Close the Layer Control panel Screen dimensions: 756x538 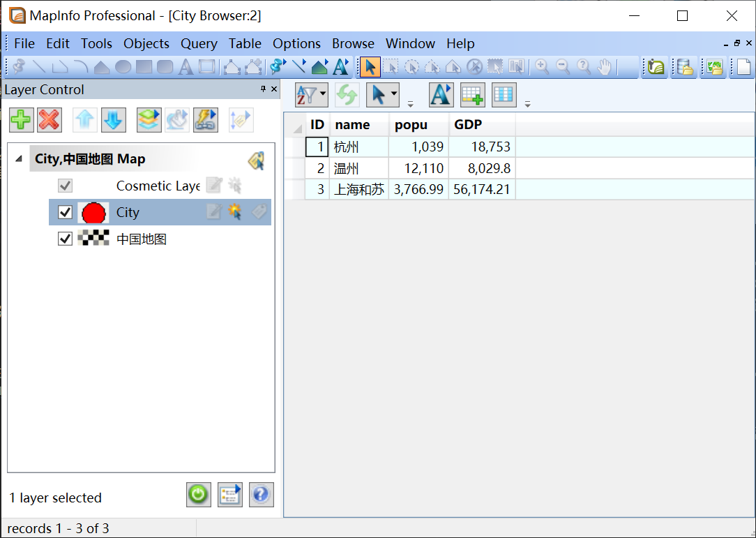coord(274,89)
